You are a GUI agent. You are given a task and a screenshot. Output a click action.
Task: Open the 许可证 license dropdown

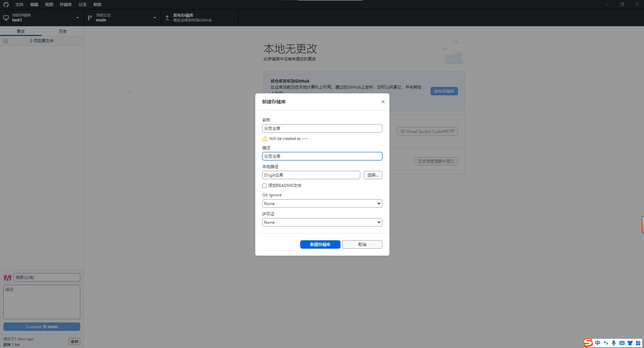[x=322, y=222]
